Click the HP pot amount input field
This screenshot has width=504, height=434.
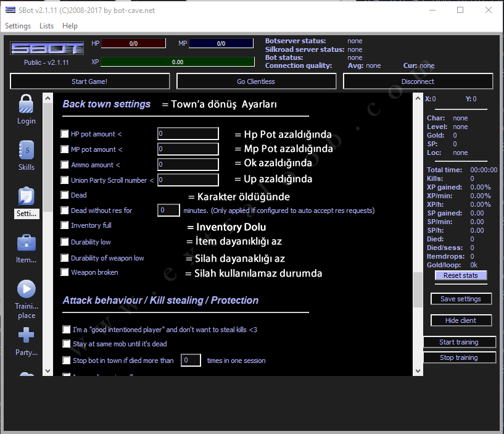pos(188,133)
